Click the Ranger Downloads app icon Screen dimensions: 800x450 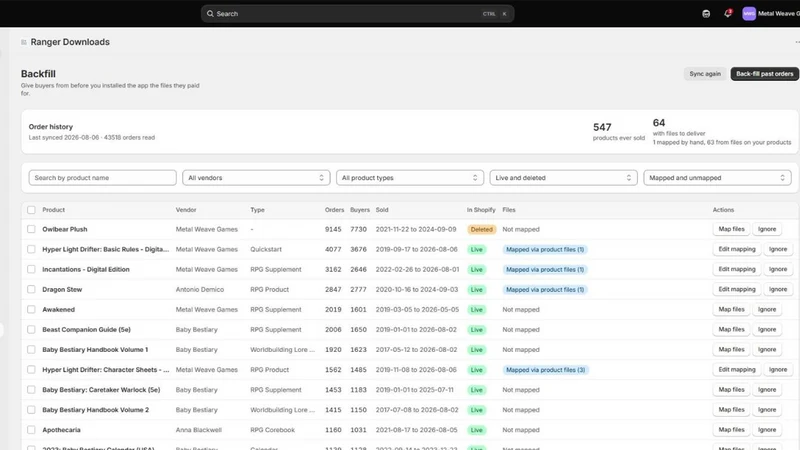coord(23,42)
